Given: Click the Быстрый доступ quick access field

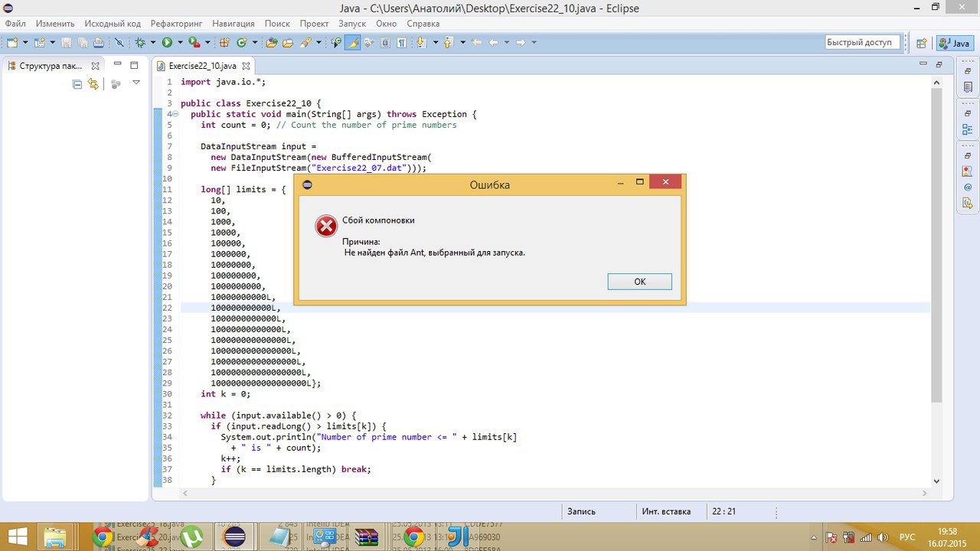Looking at the screenshot, I should (x=862, y=43).
